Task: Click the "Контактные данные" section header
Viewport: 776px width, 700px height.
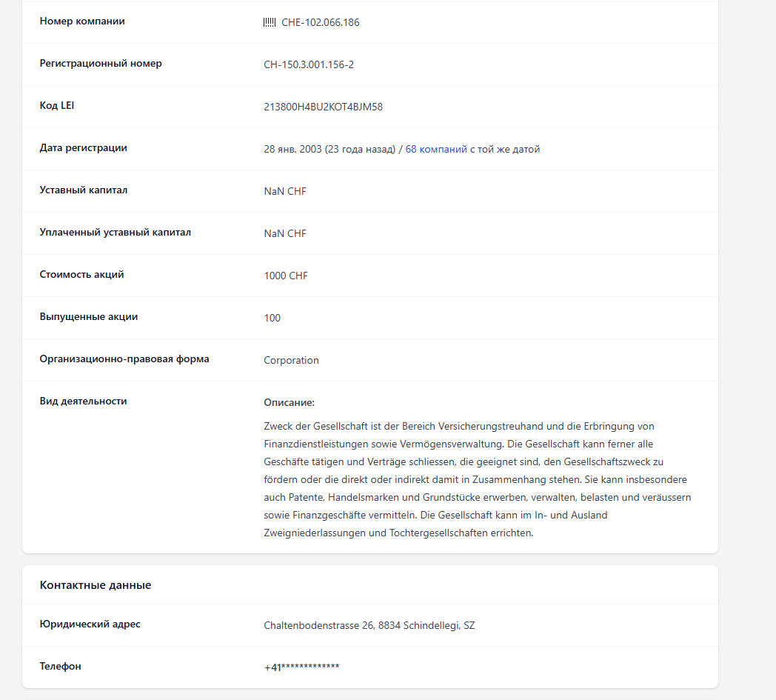Action: pos(96,585)
